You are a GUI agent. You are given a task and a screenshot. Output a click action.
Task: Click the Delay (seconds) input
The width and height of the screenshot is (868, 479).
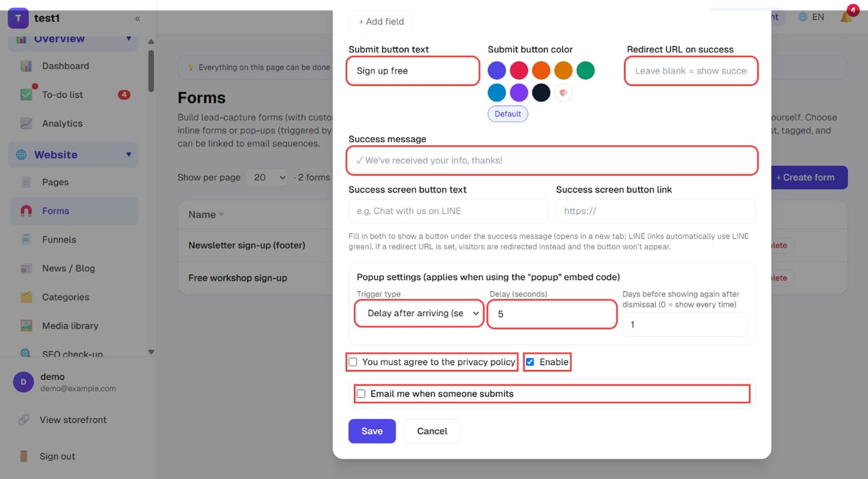click(552, 314)
